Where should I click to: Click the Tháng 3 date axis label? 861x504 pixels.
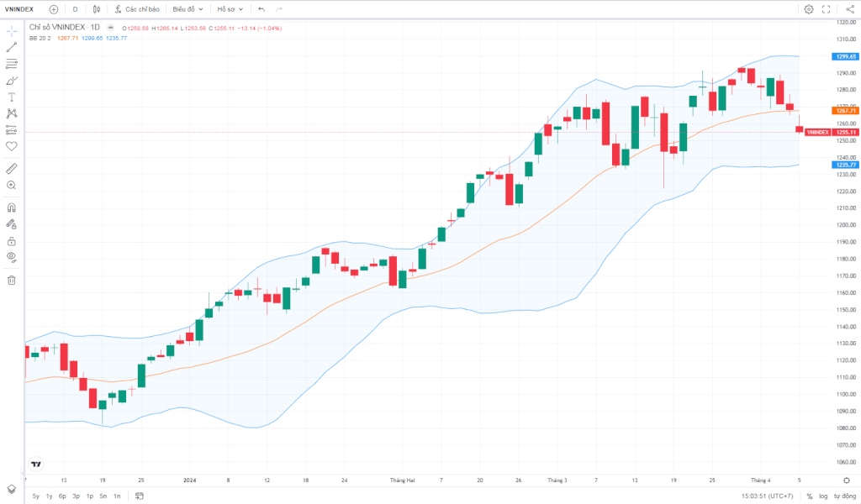(557, 480)
